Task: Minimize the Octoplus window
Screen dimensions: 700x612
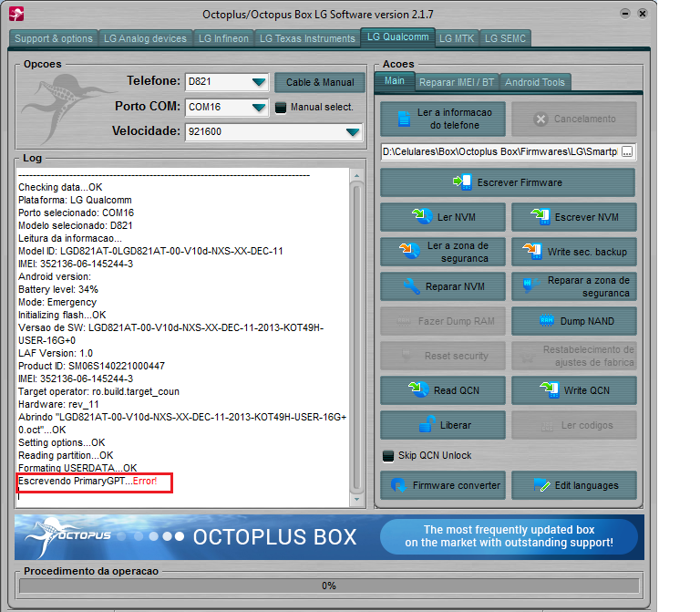Action: click(x=625, y=14)
